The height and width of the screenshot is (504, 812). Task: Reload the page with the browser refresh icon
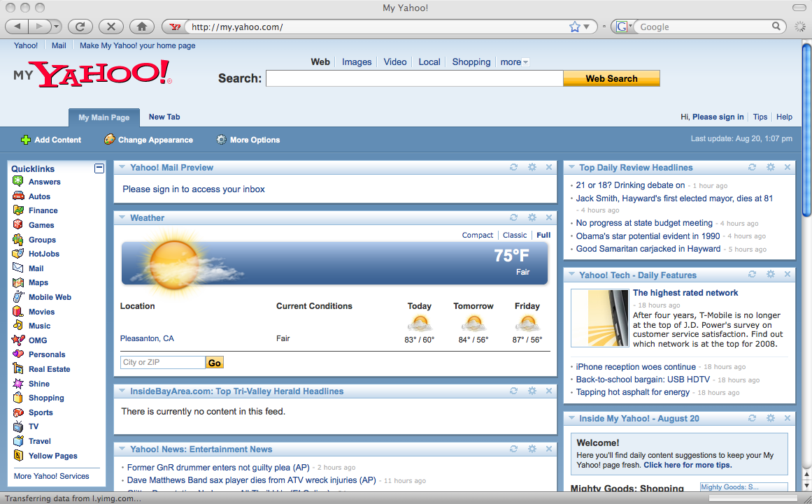tap(80, 26)
